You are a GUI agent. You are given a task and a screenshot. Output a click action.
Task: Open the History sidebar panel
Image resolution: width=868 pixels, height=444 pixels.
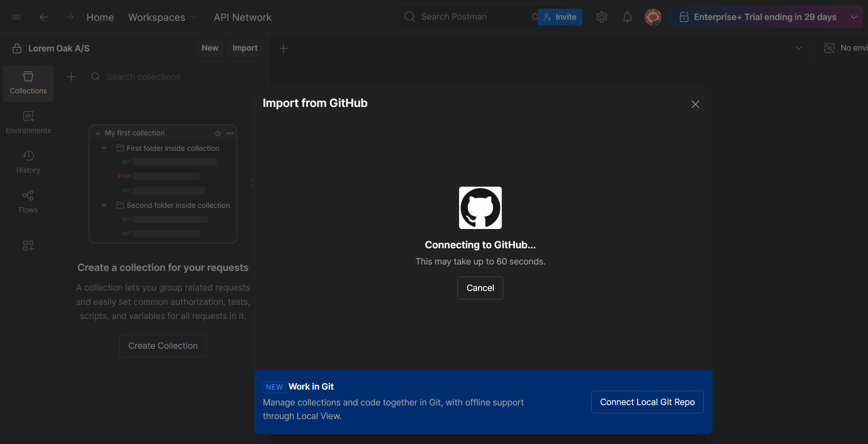(x=28, y=162)
